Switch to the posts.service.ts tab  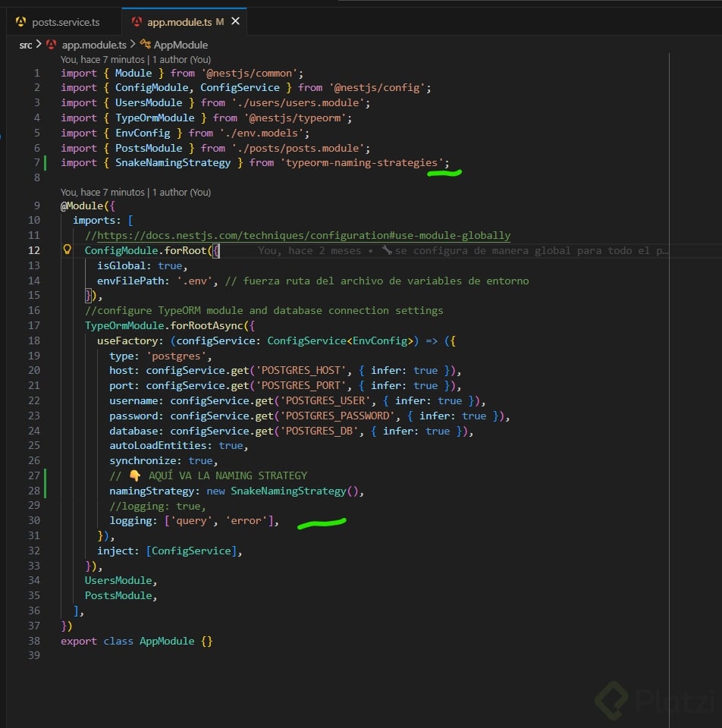point(65,22)
